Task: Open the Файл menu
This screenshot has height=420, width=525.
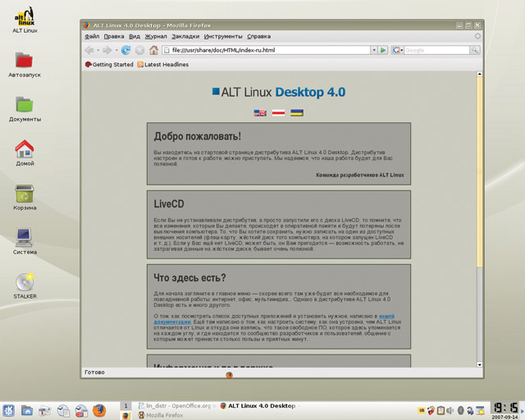Action: (x=92, y=37)
